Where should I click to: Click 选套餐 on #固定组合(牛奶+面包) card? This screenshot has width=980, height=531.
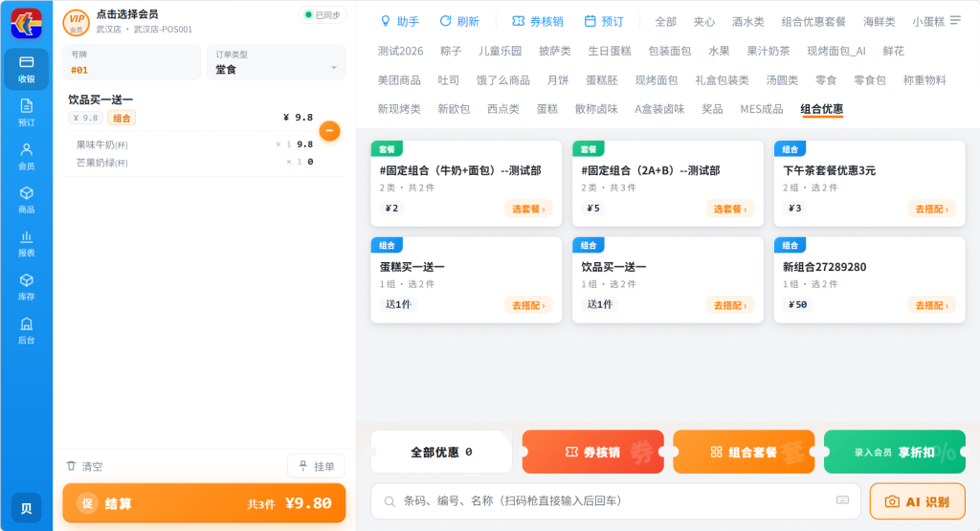coord(528,209)
